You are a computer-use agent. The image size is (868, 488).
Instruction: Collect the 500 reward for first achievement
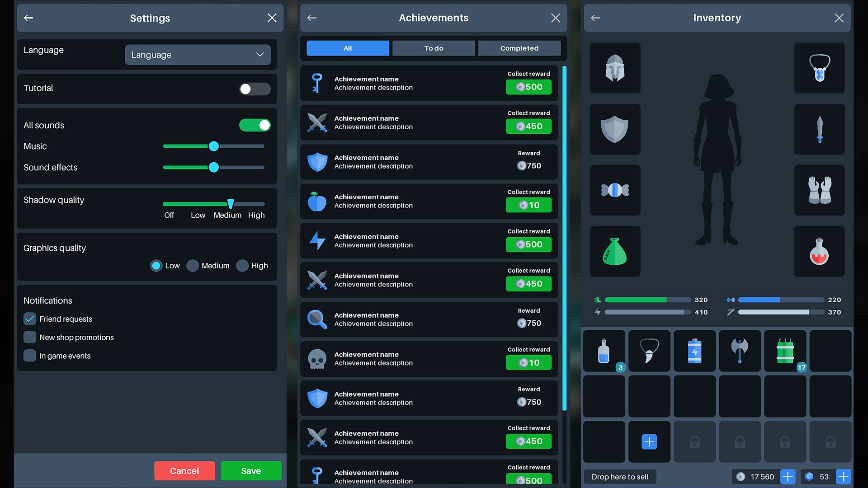pos(528,87)
